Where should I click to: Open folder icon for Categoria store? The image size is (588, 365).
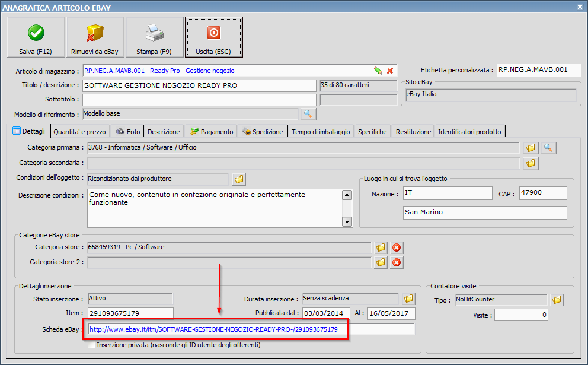click(x=381, y=247)
